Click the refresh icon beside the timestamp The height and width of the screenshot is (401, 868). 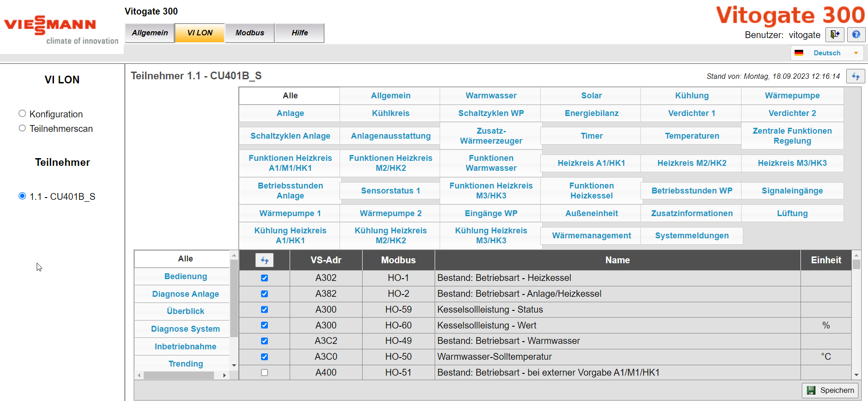tap(856, 76)
